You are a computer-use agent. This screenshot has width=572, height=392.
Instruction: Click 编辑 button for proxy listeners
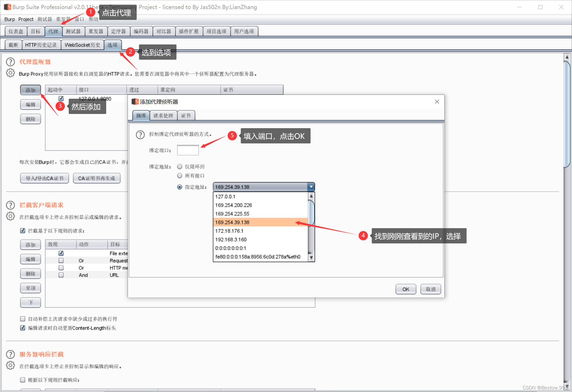(x=30, y=104)
